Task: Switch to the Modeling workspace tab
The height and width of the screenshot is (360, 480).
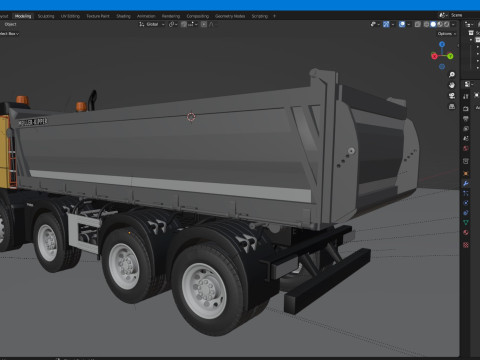Action: point(23,16)
